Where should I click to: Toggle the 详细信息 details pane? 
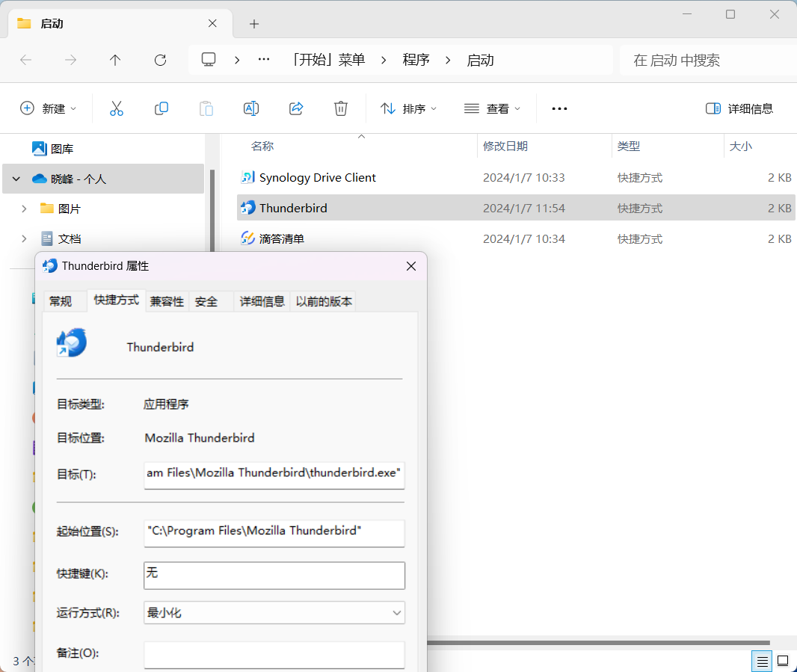point(739,108)
